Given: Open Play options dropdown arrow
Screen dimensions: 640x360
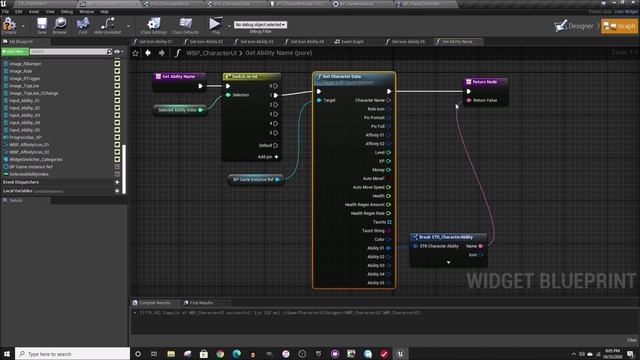Looking at the screenshot, I should click(x=229, y=26).
